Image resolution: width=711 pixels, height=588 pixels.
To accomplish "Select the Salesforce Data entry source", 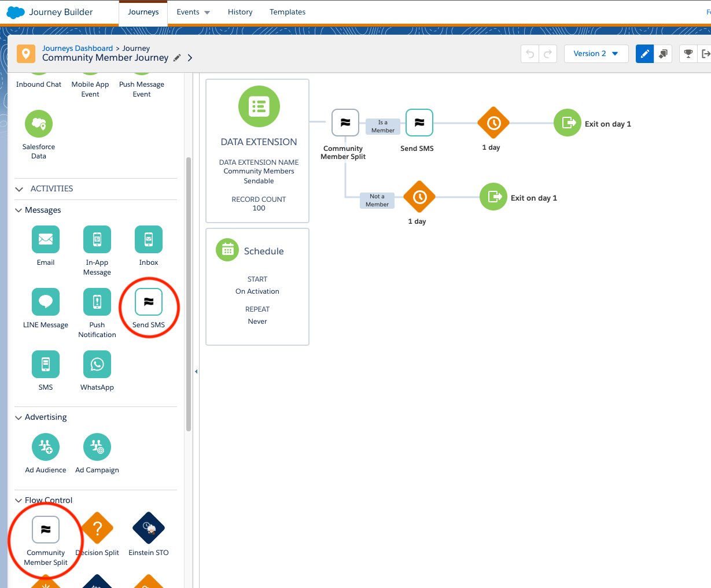I will click(39, 124).
